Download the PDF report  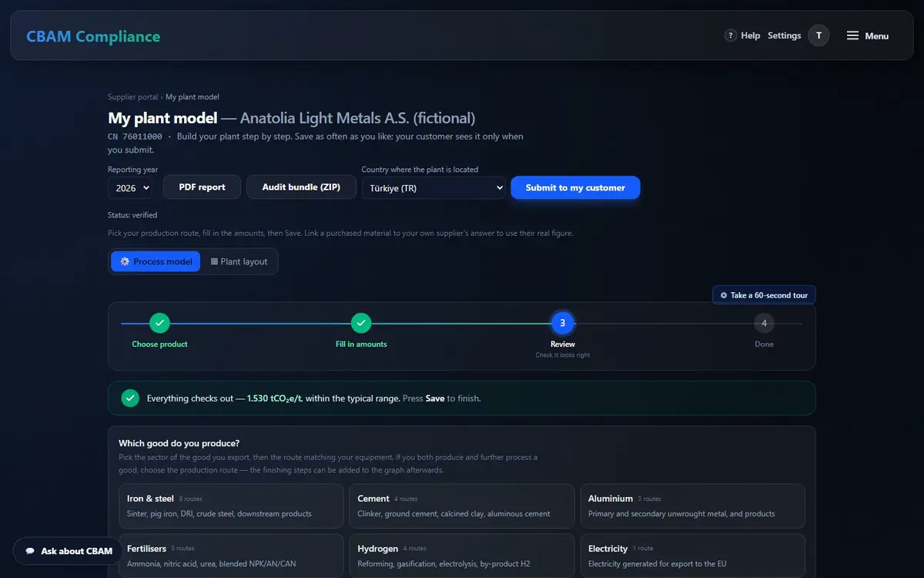tap(202, 187)
